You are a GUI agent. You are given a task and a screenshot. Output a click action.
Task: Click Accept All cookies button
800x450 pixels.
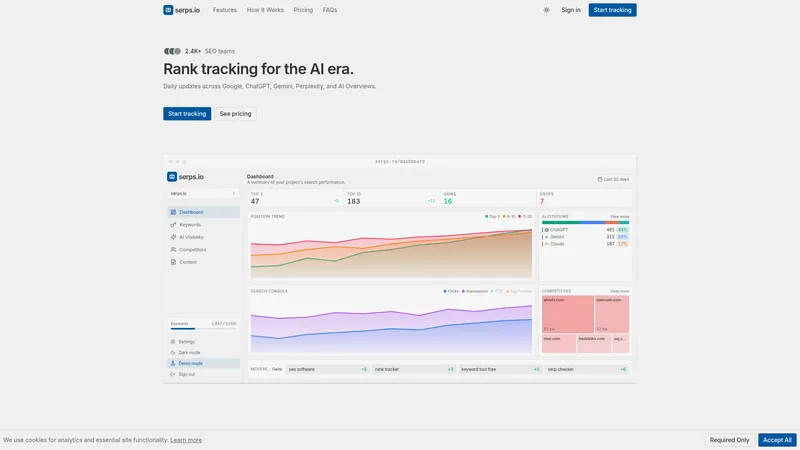pyautogui.click(x=777, y=440)
